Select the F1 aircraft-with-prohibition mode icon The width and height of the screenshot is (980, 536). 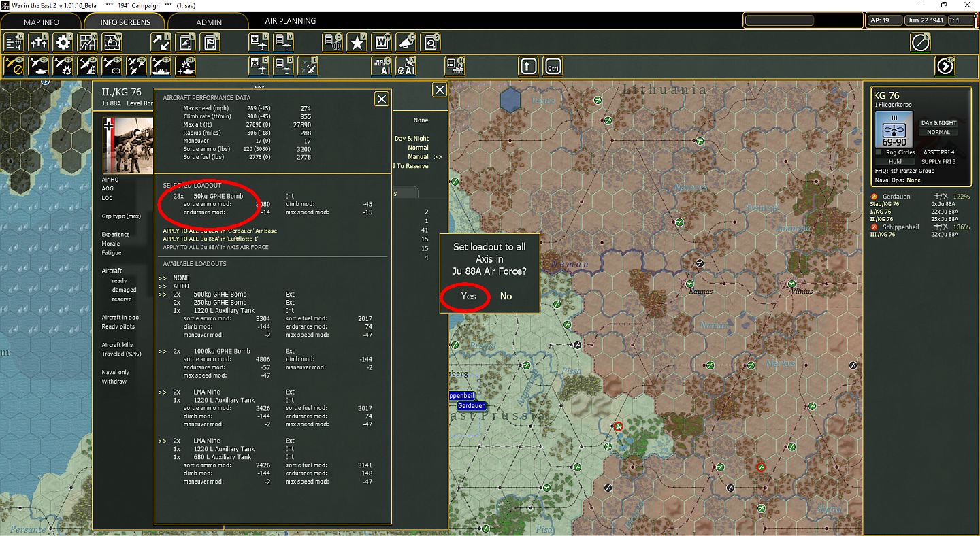pos(14,66)
